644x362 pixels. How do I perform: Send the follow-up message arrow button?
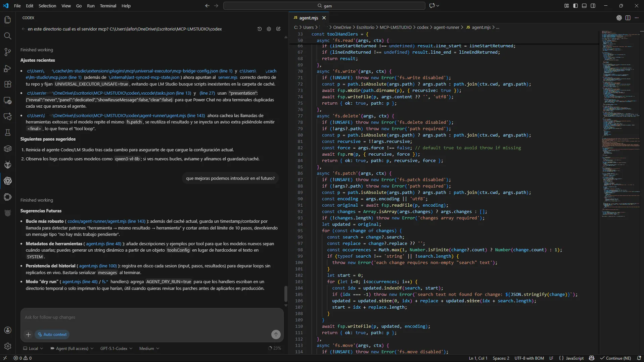pyautogui.click(x=276, y=334)
